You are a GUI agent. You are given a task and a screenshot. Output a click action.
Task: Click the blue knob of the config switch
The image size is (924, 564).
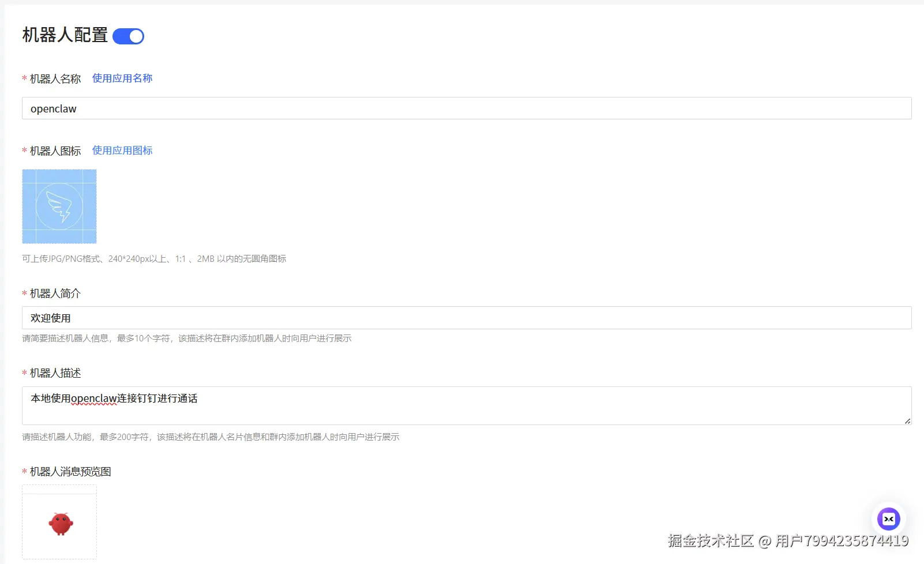pos(135,36)
